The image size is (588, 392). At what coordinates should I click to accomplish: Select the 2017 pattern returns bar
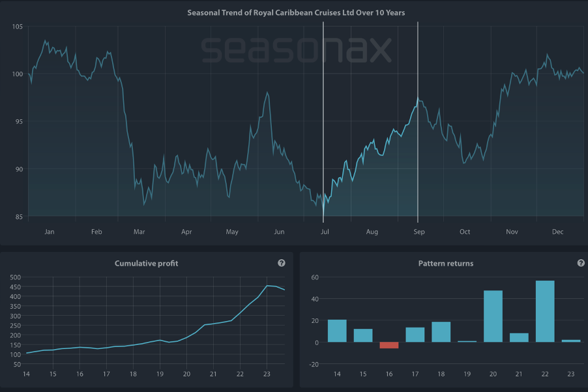[415, 335]
